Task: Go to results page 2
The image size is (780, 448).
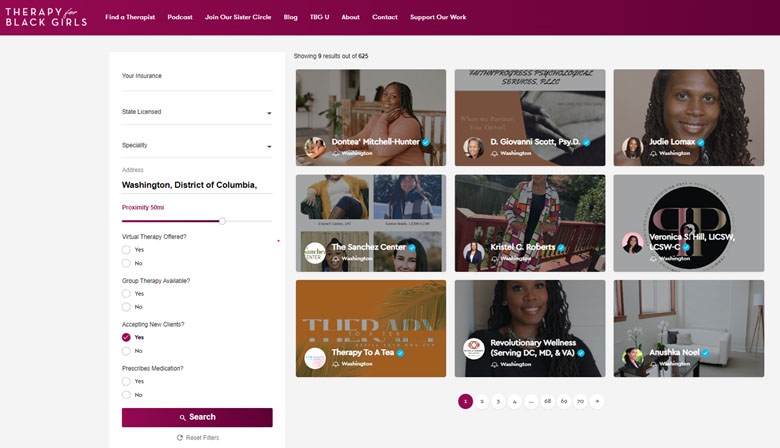Action: pyautogui.click(x=482, y=401)
